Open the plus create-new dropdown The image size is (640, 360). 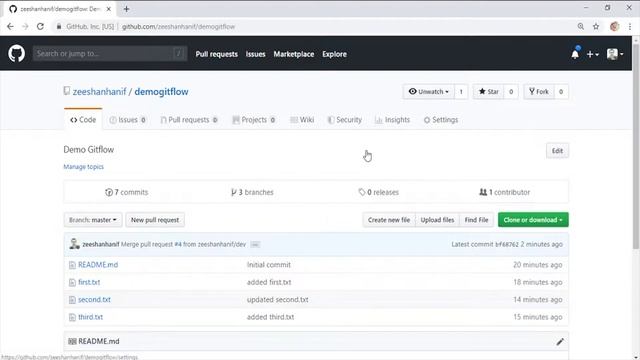(592, 54)
